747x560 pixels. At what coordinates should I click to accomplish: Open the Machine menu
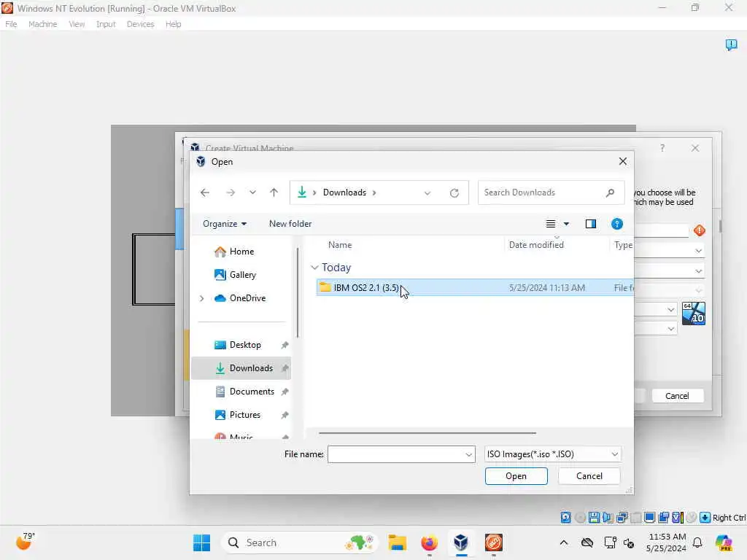pyautogui.click(x=42, y=24)
